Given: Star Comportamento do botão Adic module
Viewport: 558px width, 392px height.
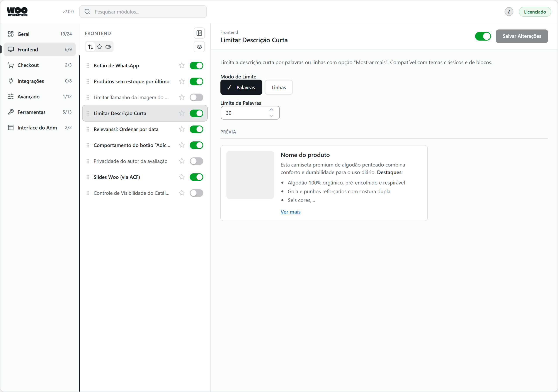Looking at the screenshot, I should [182, 145].
